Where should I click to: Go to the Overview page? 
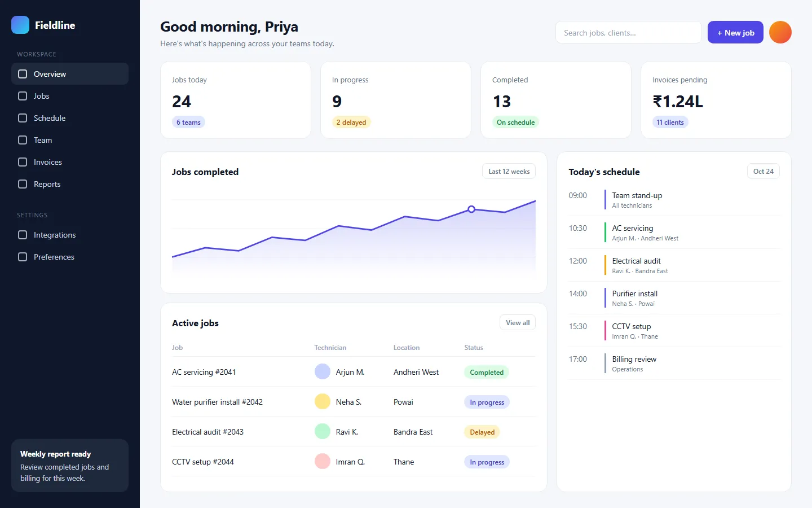(x=70, y=74)
